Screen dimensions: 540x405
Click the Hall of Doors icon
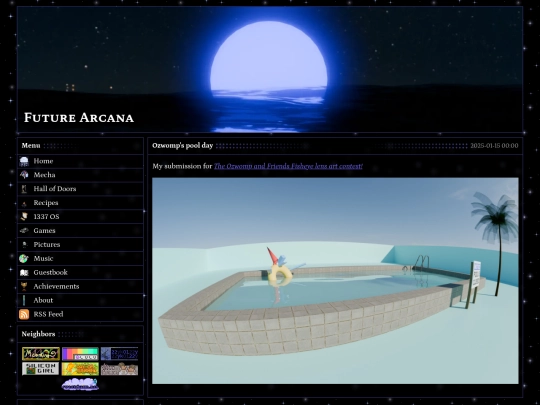pyautogui.click(x=24, y=189)
